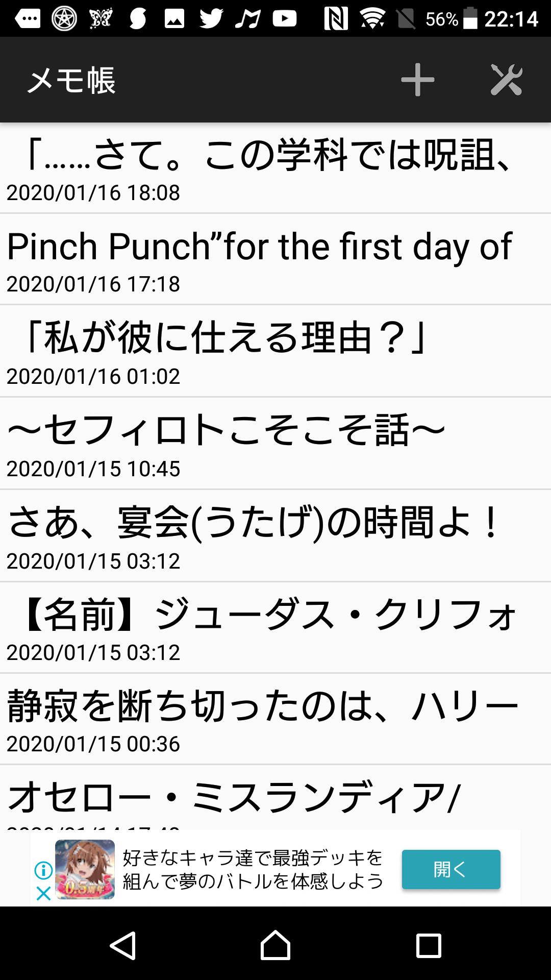Tap the ad info icon
551x980 pixels.
(43, 870)
